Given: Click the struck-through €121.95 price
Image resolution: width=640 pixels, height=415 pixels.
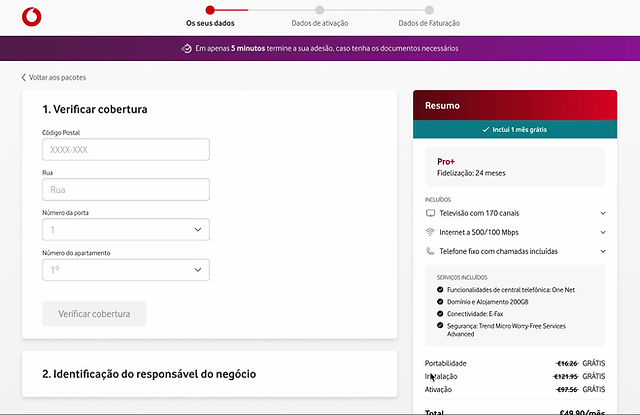Looking at the screenshot, I should tap(566, 376).
